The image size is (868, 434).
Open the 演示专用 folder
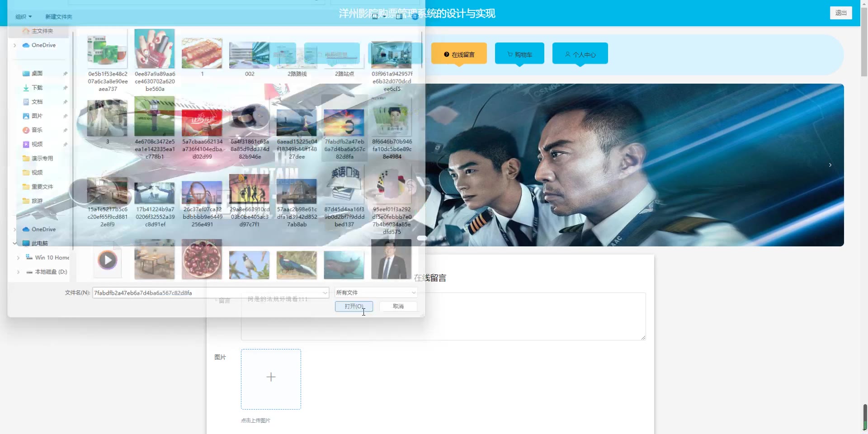(42, 158)
